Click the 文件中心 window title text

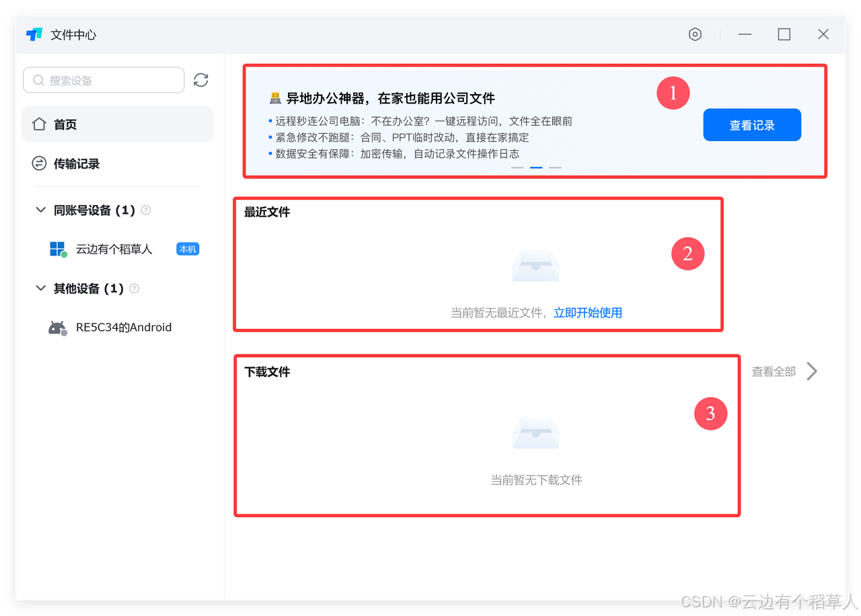coord(73,35)
